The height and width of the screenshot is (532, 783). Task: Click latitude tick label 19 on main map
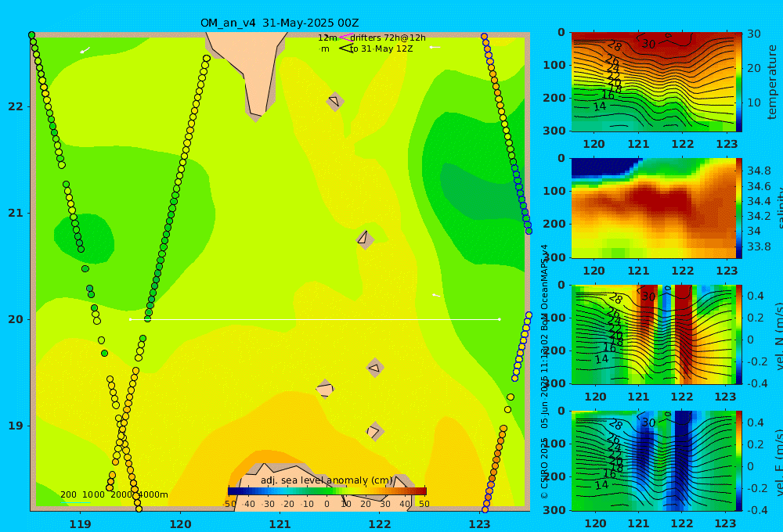click(x=16, y=426)
